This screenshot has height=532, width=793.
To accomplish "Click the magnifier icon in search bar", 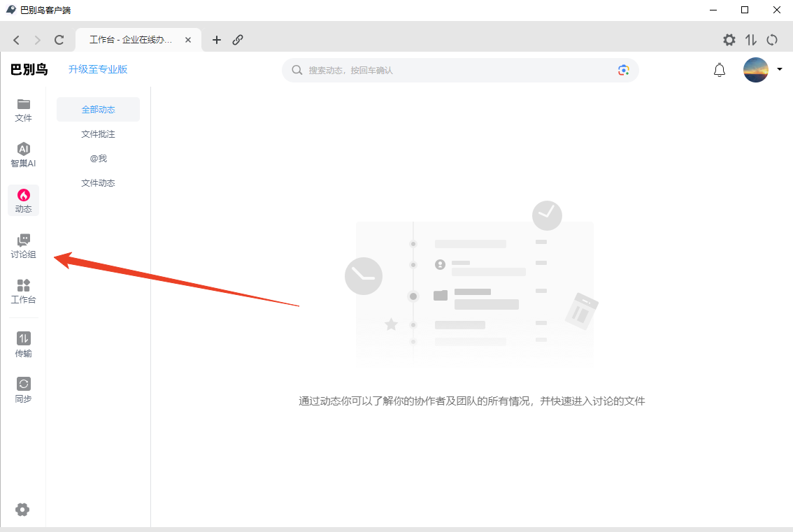I will click(x=297, y=71).
